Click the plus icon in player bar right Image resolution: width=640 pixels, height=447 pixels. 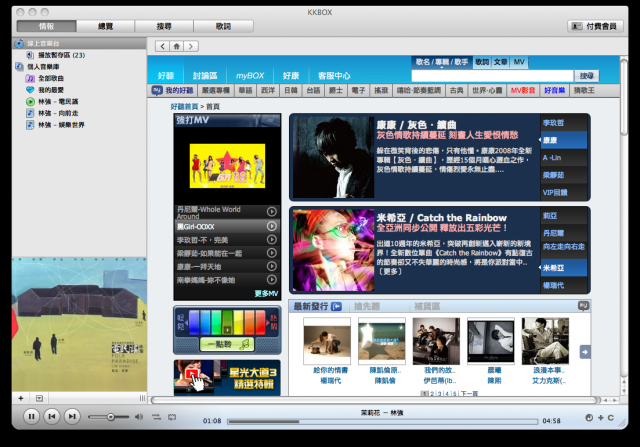pos(600,417)
